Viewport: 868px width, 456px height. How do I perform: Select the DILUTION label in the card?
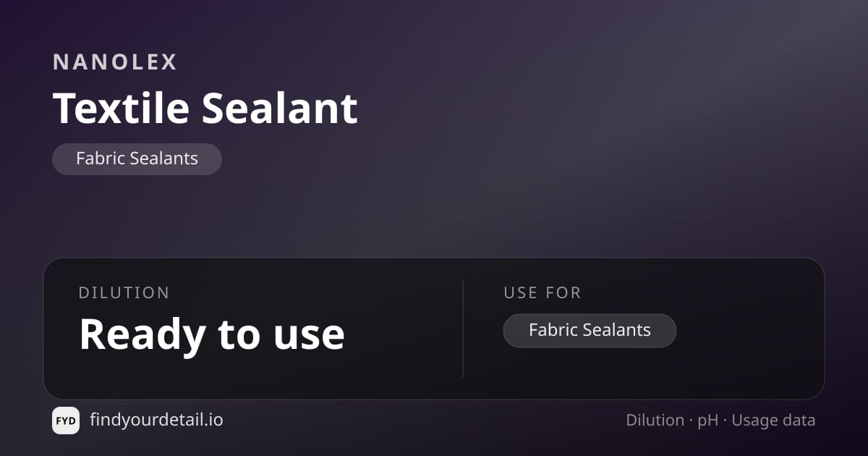(124, 293)
